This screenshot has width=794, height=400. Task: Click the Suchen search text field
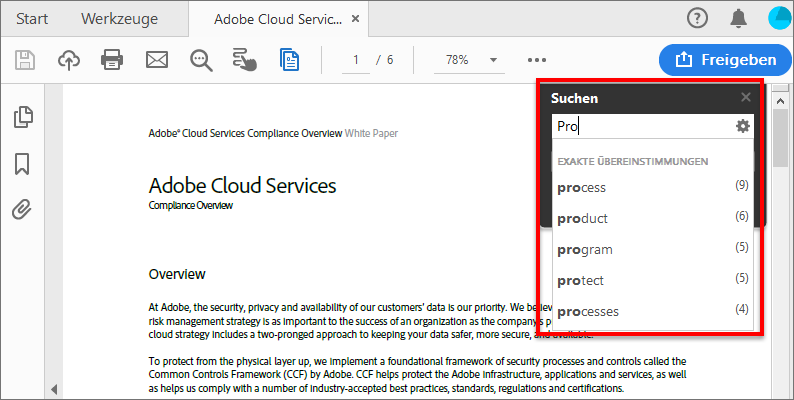click(640, 126)
